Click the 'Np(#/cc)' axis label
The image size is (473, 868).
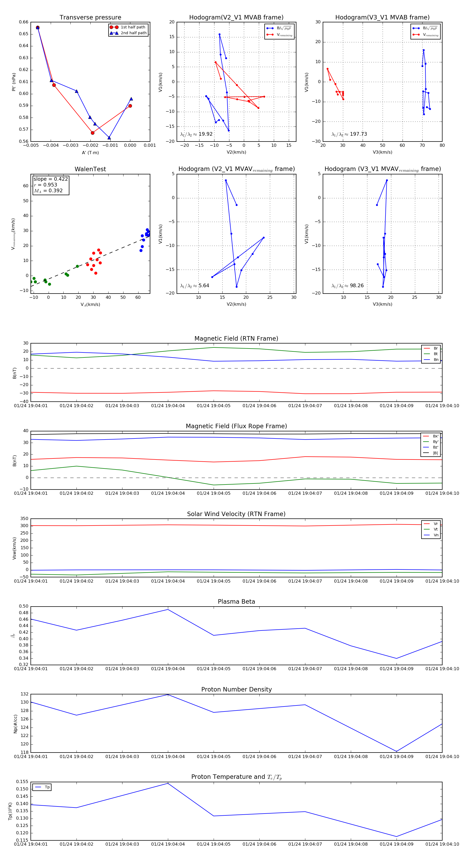[15, 724]
